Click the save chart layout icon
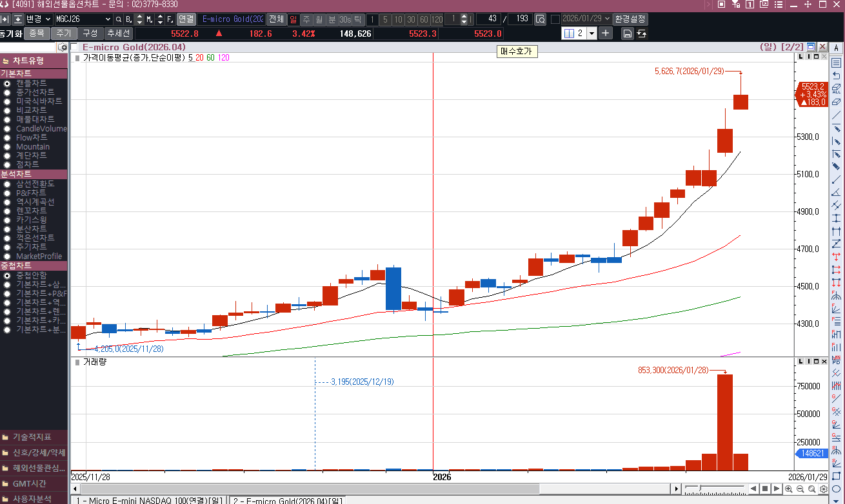Viewport: 845px width, 504px height. (627, 34)
